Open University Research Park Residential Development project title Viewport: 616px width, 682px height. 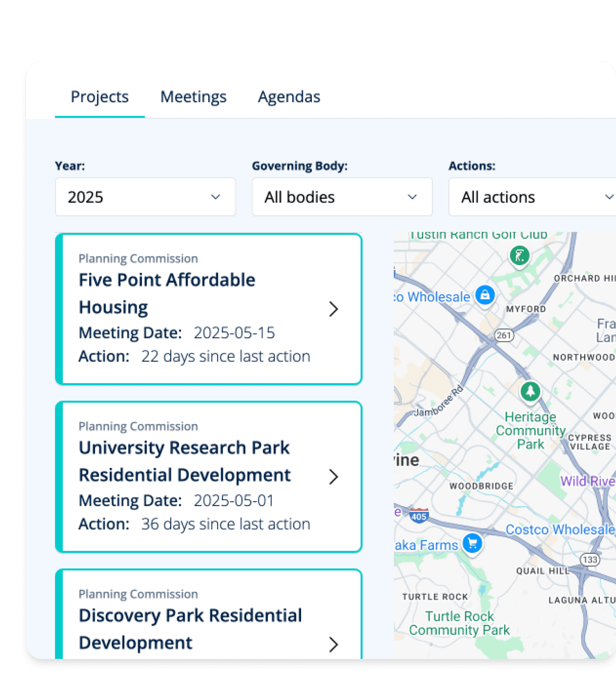click(x=185, y=461)
